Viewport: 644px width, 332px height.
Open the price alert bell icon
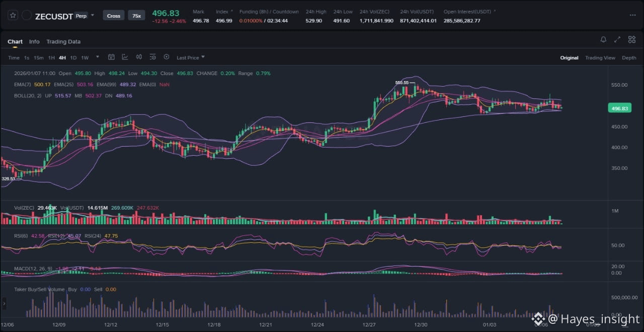pos(603,40)
